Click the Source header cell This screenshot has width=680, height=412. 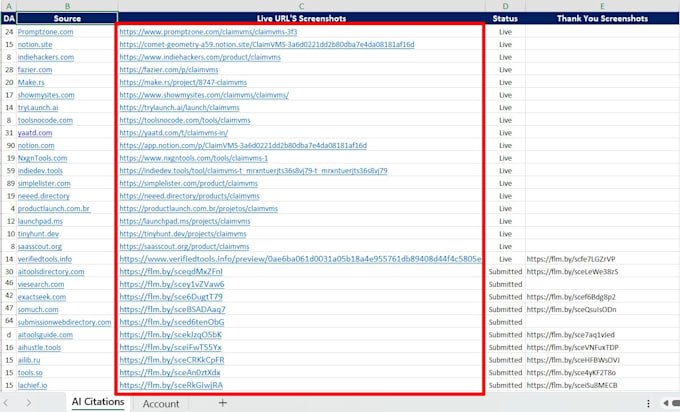point(67,18)
